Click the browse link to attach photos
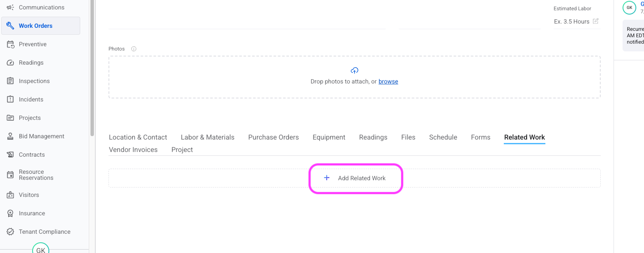Screen dimensions: 644x253 pos(388,81)
